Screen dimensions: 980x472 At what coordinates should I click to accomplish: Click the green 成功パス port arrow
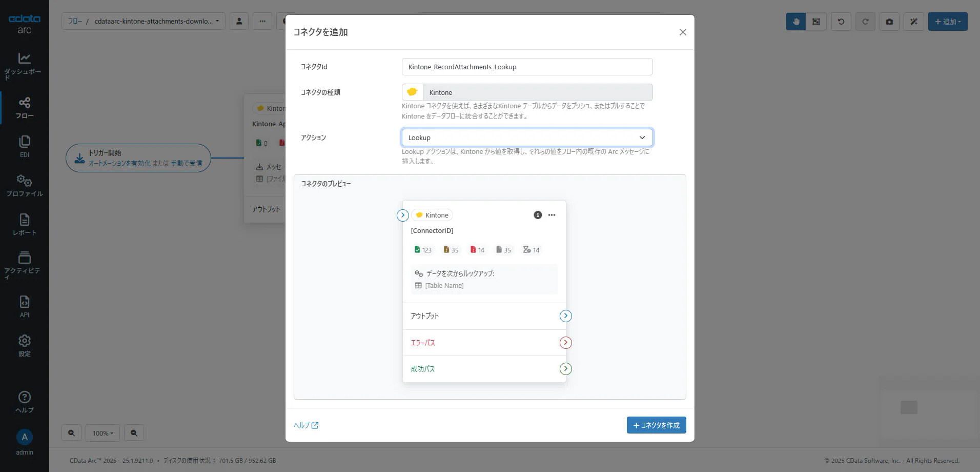click(566, 369)
